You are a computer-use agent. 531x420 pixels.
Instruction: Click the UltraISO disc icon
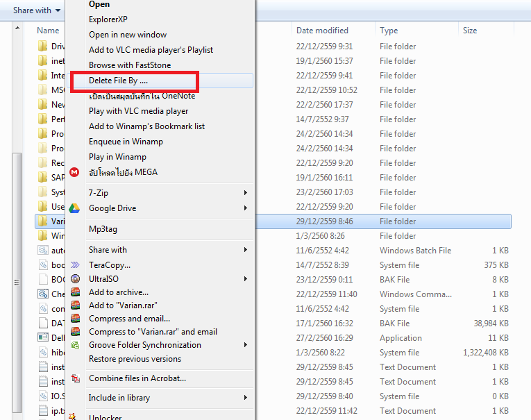[x=75, y=279]
